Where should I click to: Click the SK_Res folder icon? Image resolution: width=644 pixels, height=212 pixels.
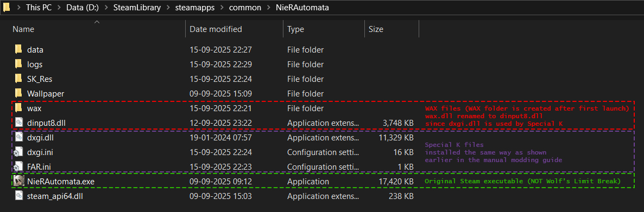click(18, 79)
